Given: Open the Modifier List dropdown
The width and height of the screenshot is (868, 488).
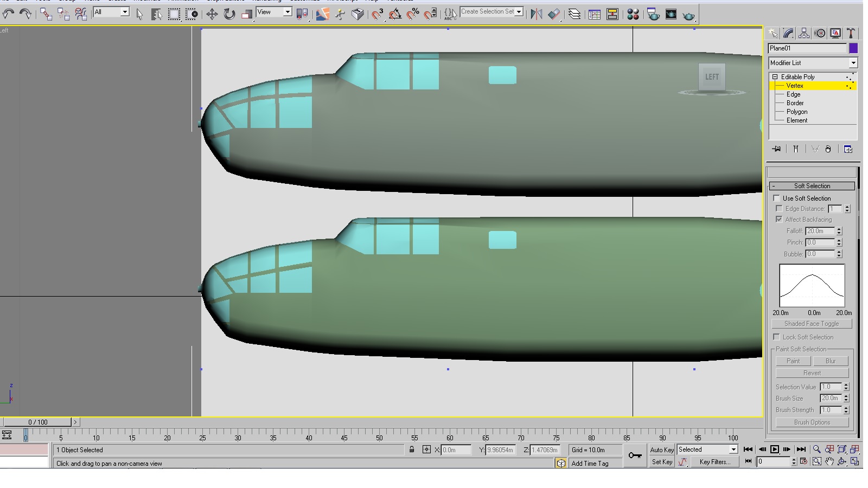Looking at the screenshot, I should (x=812, y=63).
